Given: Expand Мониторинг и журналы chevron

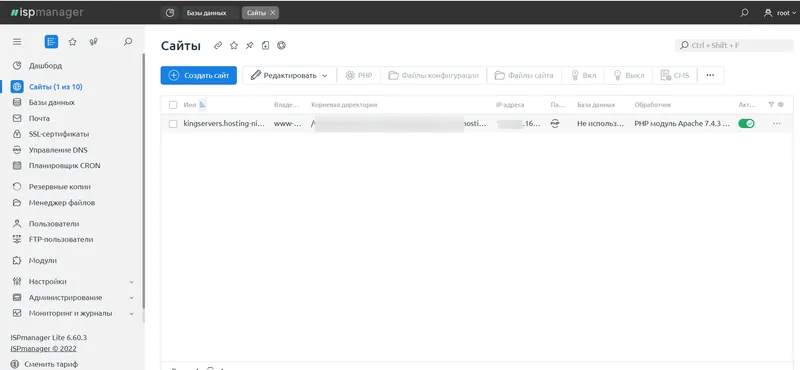Looking at the screenshot, I should pos(131,313).
